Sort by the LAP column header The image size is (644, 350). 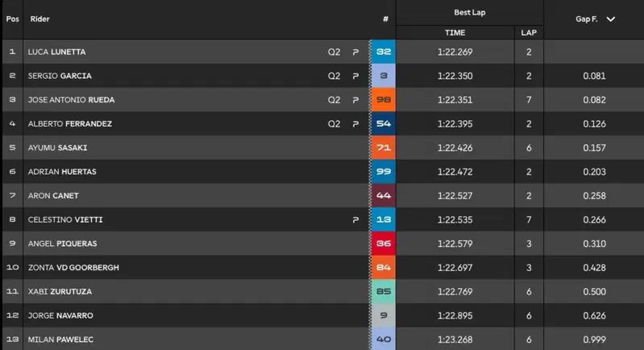click(x=529, y=32)
